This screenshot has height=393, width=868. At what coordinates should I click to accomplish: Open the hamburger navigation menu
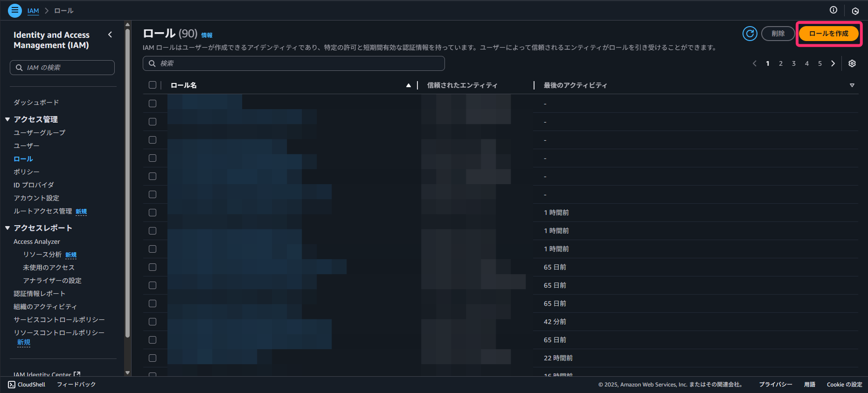point(15,10)
